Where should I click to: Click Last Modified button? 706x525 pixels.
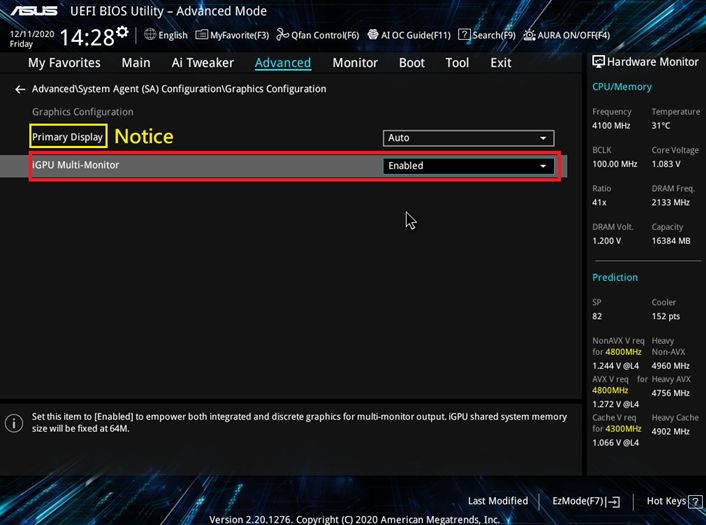[x=498, y=501]
